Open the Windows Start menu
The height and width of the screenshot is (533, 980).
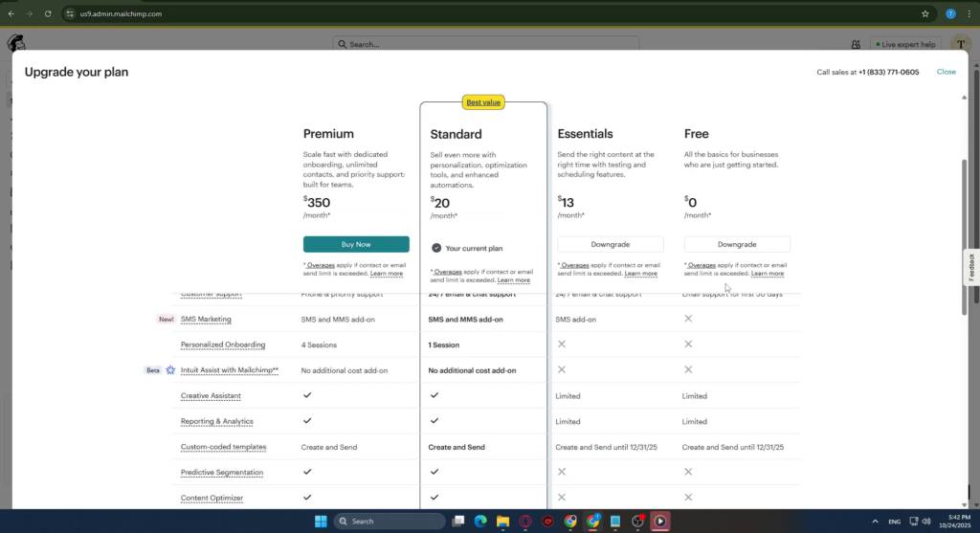tap(321, 522)
